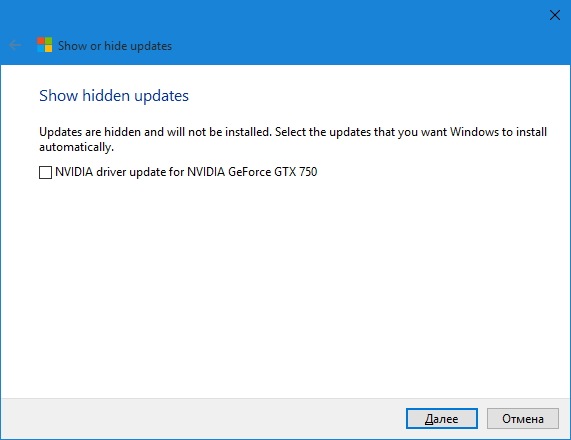Click the "GeForce GTX 750" text in the update entry
The height and width of the screenshot is (440, 571).
pyautogui.click(x=272, y=172)
